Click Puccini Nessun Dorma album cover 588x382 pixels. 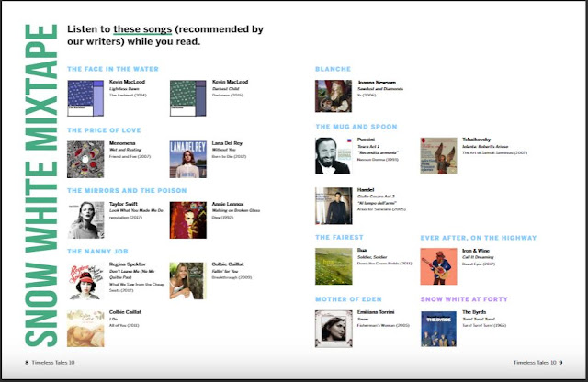click(x=333, y=155)
